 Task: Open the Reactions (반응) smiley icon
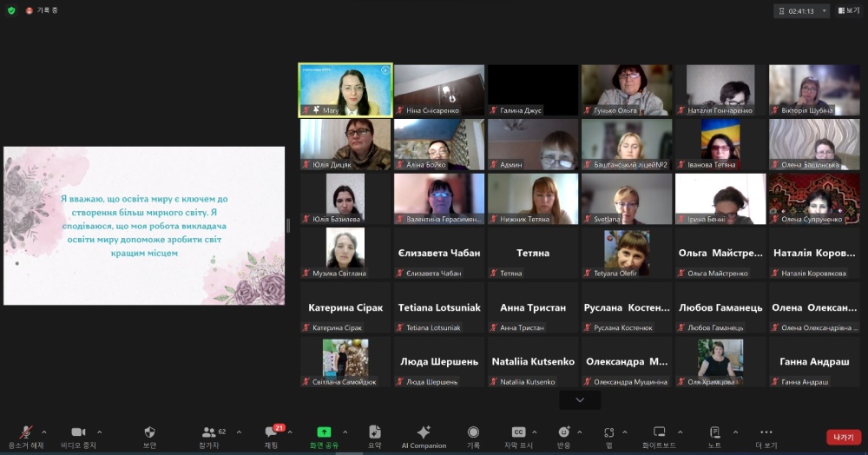click(x=563, y=432)
